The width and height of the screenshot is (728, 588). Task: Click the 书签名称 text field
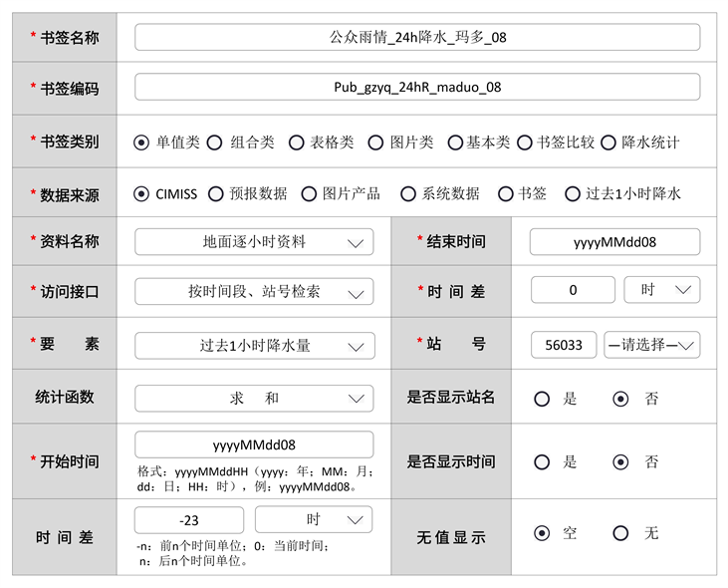click(417, 37)
